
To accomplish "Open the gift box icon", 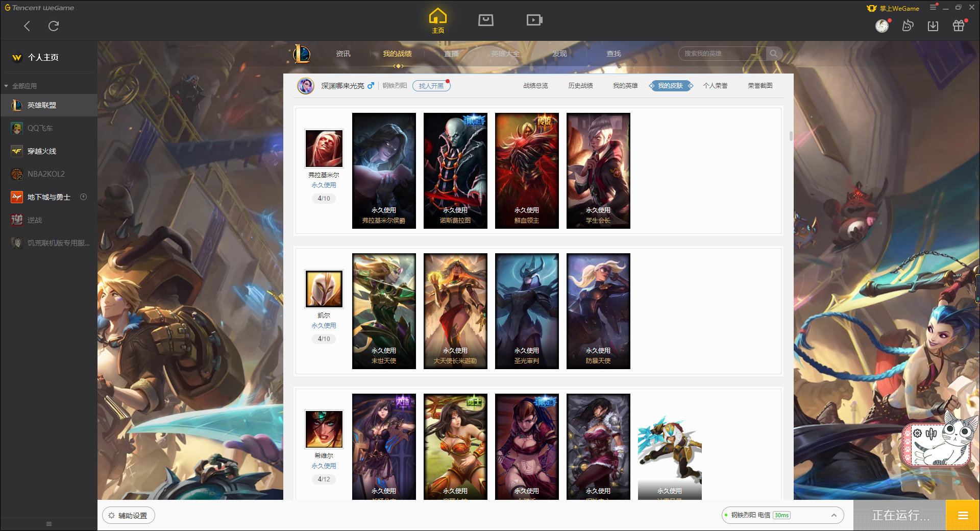I will pyautogui.click(x=959, y=26).
